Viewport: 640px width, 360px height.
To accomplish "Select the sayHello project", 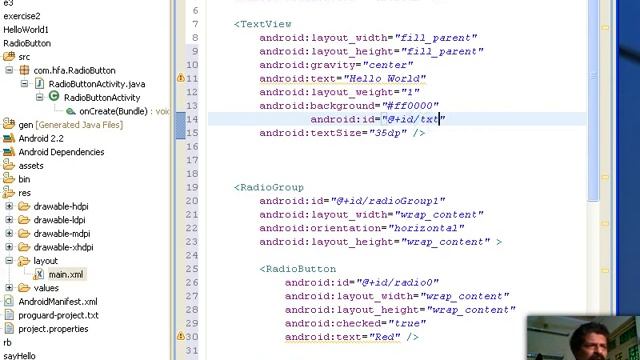I will point(19,356).
